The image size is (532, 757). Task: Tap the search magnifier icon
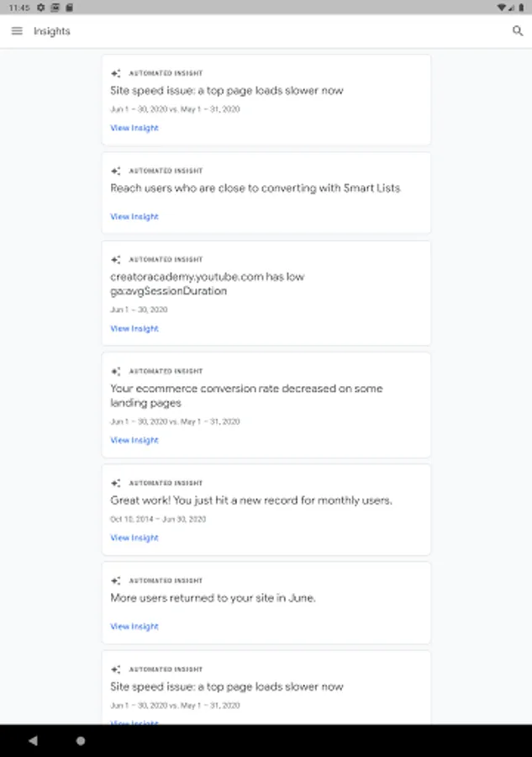(517, 31)
